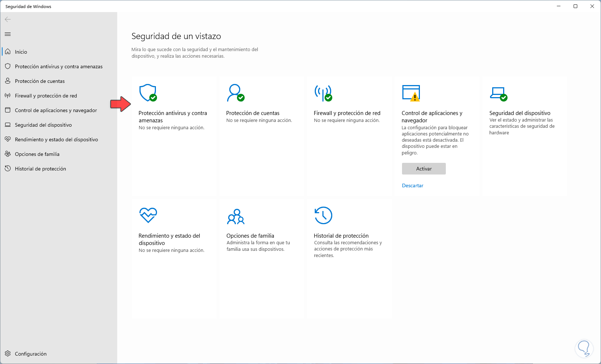Select Rendimiento y estado del dispositivo in sidebar
601x364 pixels.
(x=57, y=139)
